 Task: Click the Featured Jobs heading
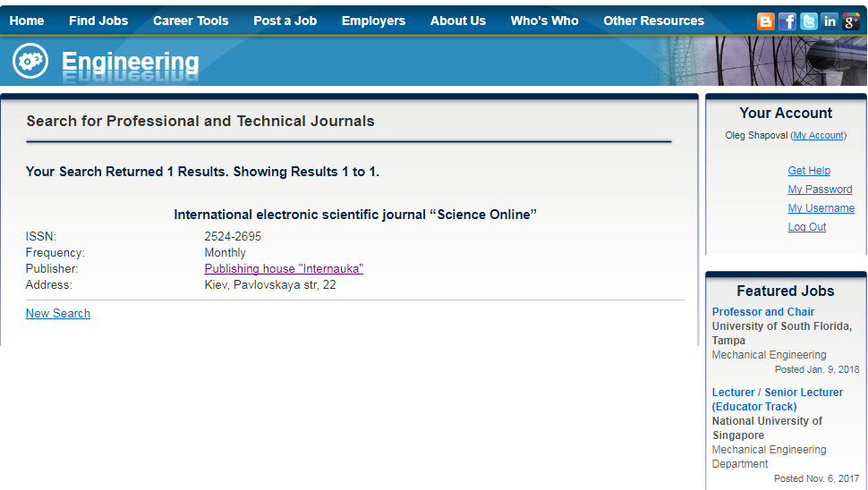[785, 291]
